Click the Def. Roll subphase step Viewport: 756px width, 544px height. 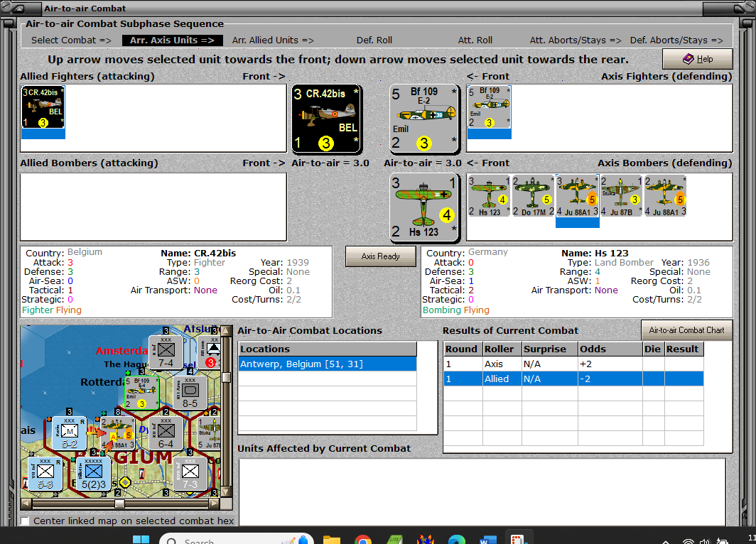tap(374, 40)
